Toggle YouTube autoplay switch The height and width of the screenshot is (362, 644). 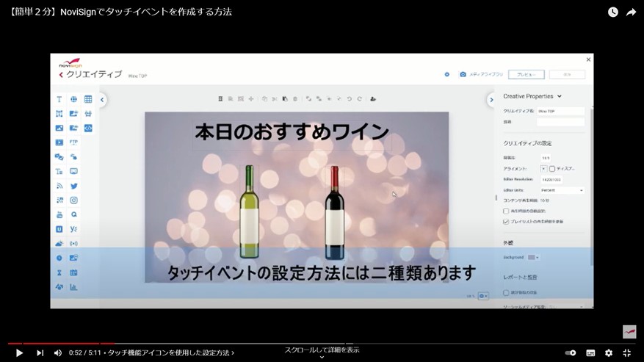[x=571, y=352]
